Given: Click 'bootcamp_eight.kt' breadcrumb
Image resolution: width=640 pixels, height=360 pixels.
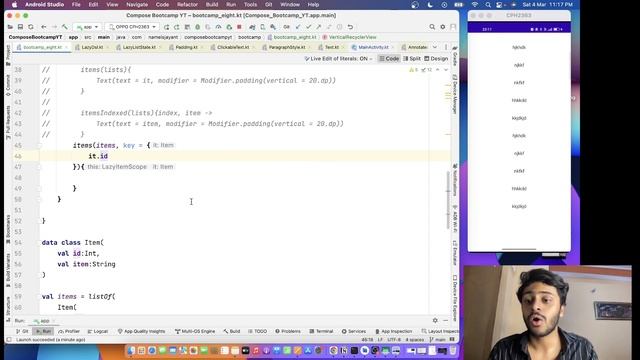Looking at the screenshot, I should point(291,37).
